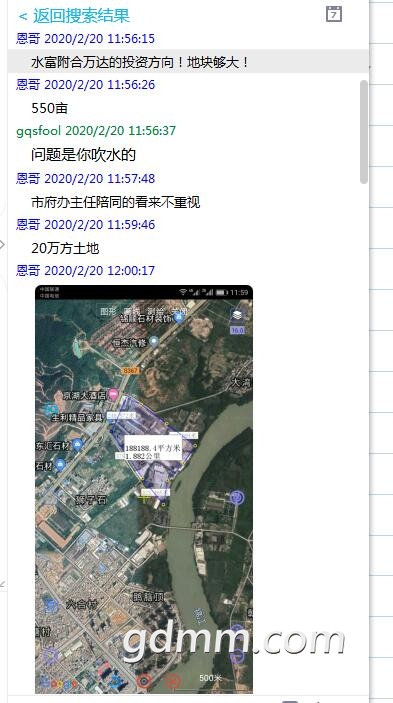Select the message 市府办主任陪同的看来不重视
This screenshot has width=393, height=703.
[116, 202]
